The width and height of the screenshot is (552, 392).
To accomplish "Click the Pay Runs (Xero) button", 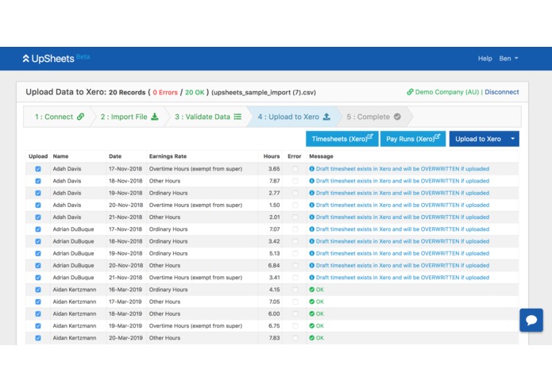I will [413, 139].
